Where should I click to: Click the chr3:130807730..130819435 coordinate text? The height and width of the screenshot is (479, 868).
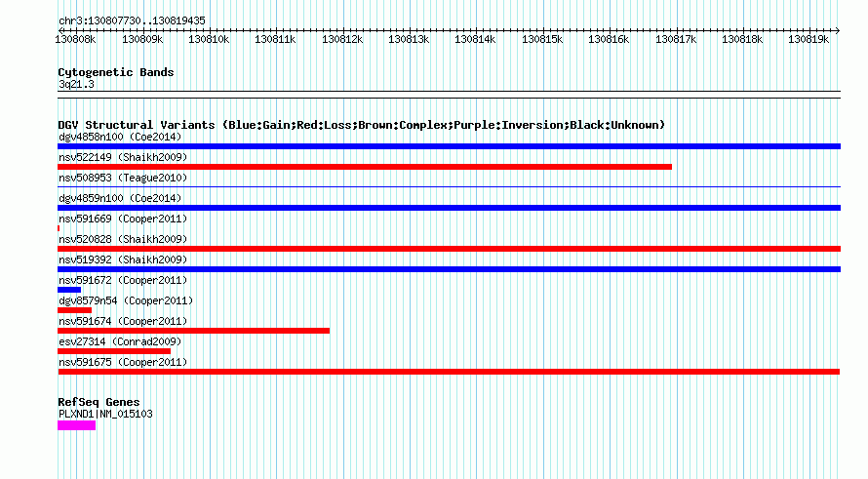pos(132,20)
